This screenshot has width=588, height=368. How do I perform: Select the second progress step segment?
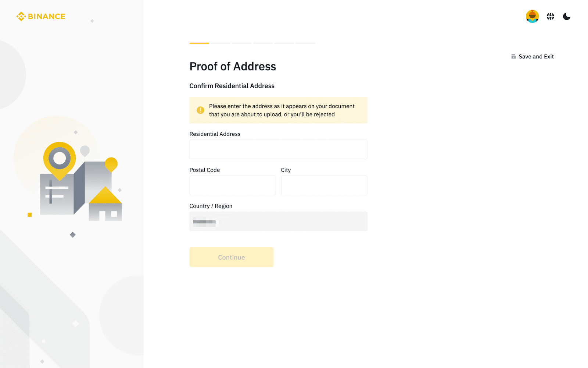(220, 43)
